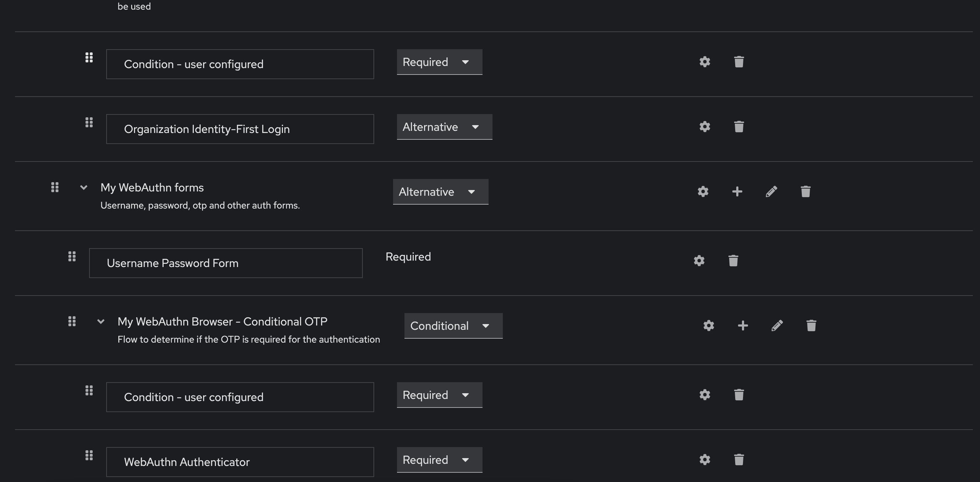Click Condition - user configured box above WebAuthn Authenticator
This screenshot has width=980, height=482.
(240, 397)
